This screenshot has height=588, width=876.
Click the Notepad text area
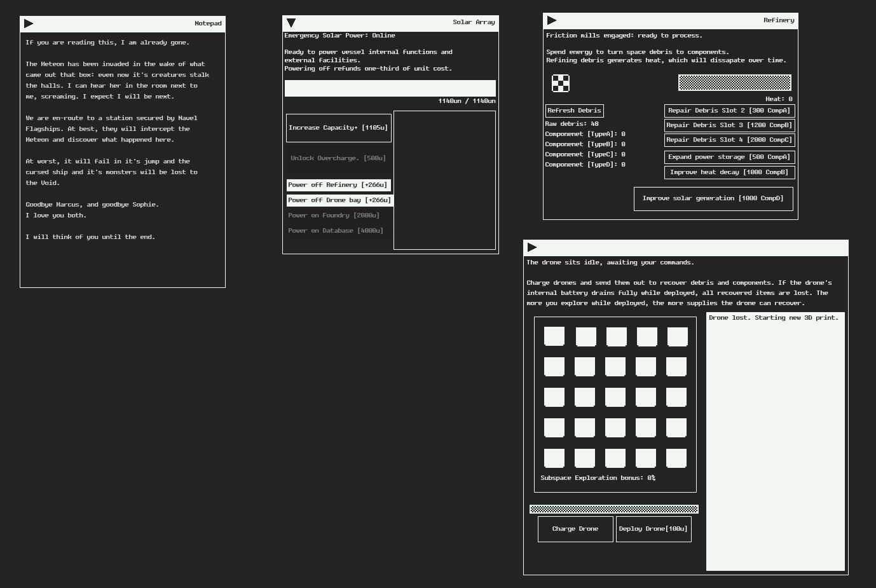(123, 160)
